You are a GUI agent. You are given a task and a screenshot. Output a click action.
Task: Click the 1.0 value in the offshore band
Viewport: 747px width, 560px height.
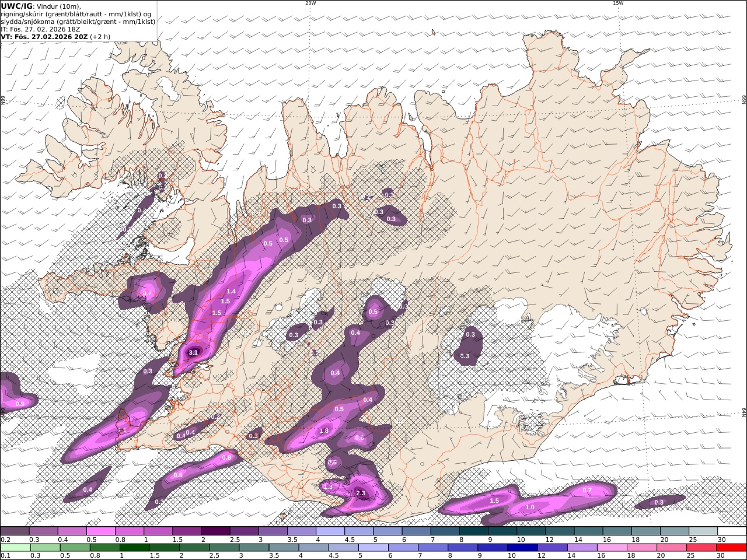click(x=530, y=508)
